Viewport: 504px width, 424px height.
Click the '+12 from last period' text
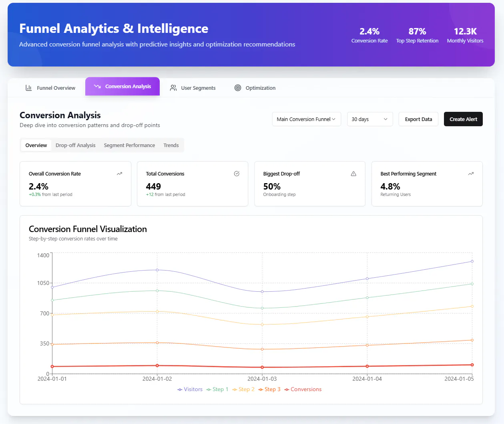tap(165, 194)
